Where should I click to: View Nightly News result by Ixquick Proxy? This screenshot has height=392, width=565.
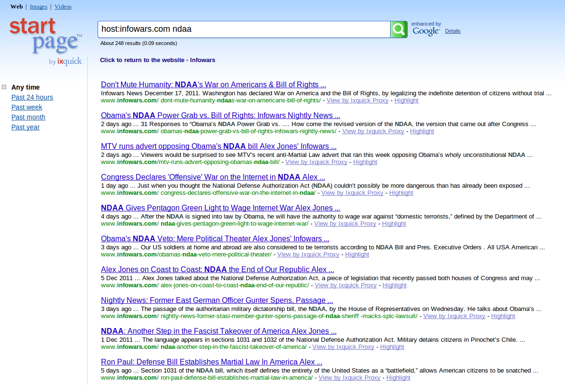pos(454,316)
